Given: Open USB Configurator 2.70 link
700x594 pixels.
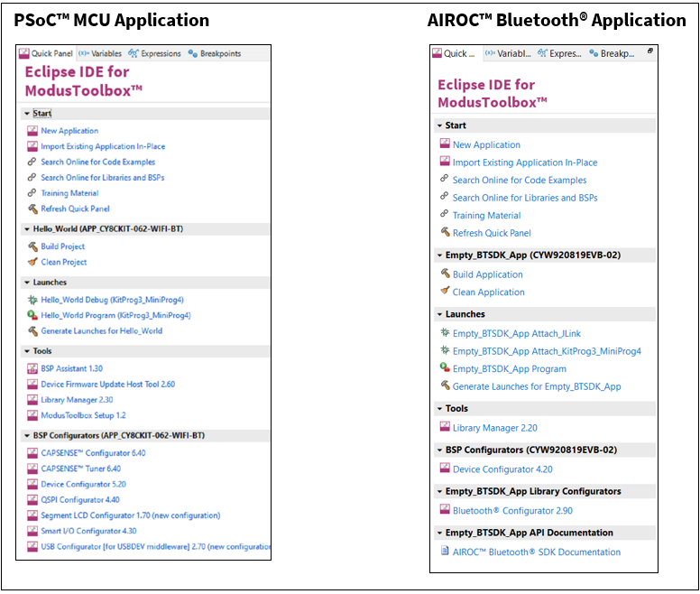Looking at the screenshot, I should click(155, 547).
